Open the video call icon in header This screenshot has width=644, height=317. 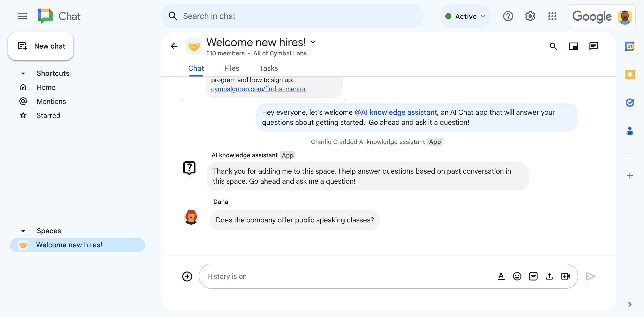pyautogui.click(x=574, y=46)
